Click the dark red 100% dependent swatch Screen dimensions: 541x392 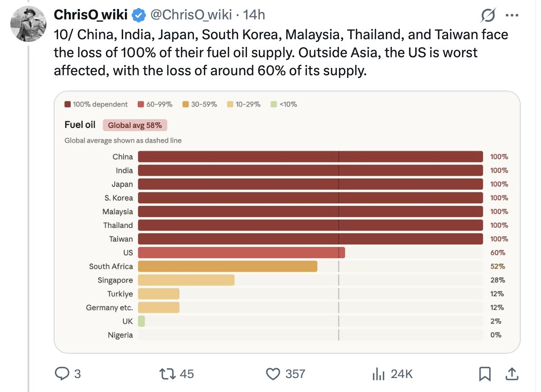(x=68, y=105)
